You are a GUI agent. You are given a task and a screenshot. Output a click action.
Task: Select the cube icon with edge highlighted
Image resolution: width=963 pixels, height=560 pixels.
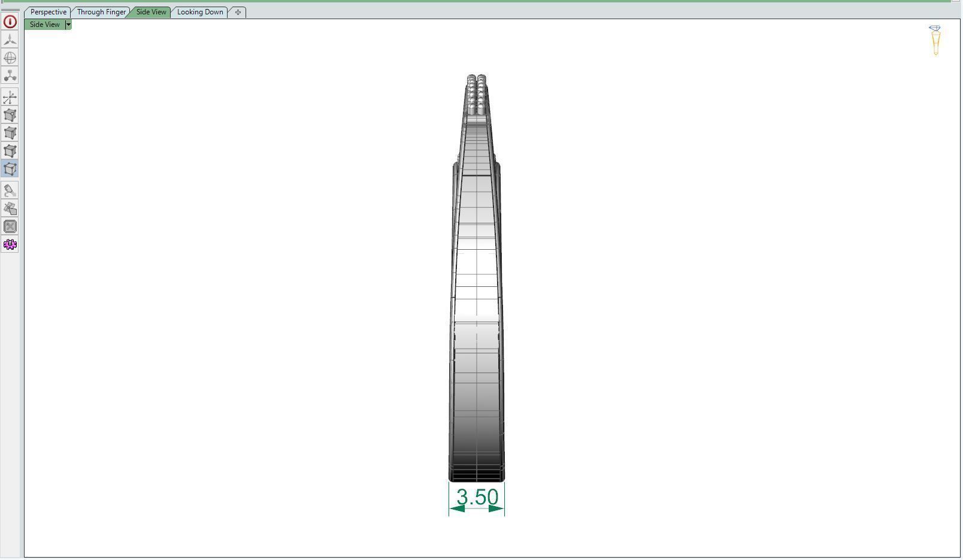click(x=10, y=133)
